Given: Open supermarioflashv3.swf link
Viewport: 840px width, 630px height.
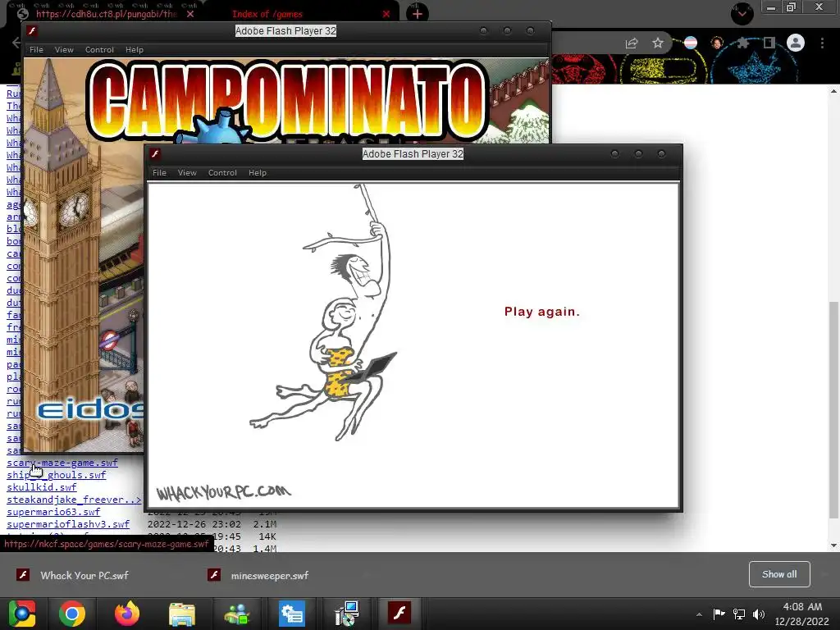Looking at the screenshot, I should pos(68,524).
